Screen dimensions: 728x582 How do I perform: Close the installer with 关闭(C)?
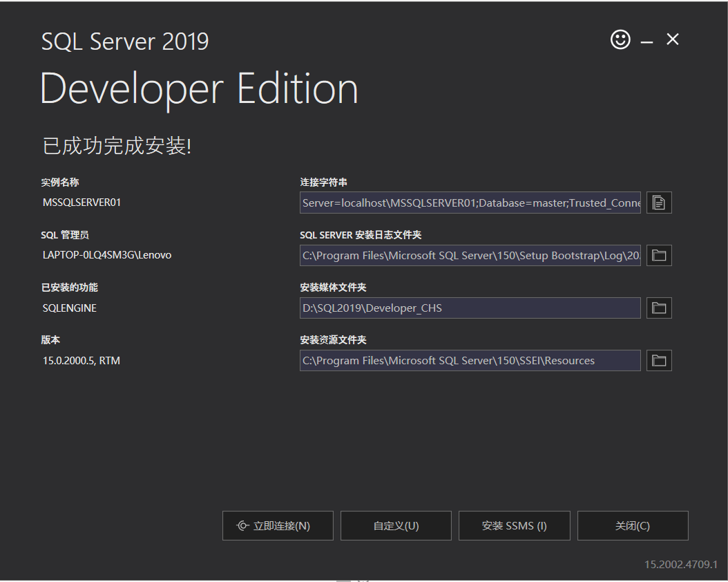[632, 525]
